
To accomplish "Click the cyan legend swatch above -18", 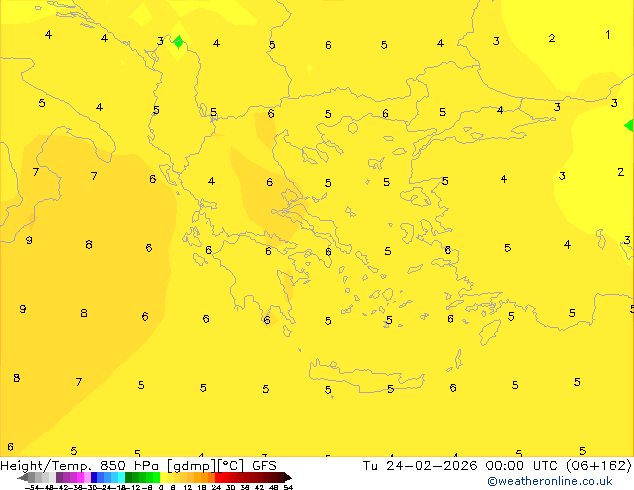I will click(121, 477).
